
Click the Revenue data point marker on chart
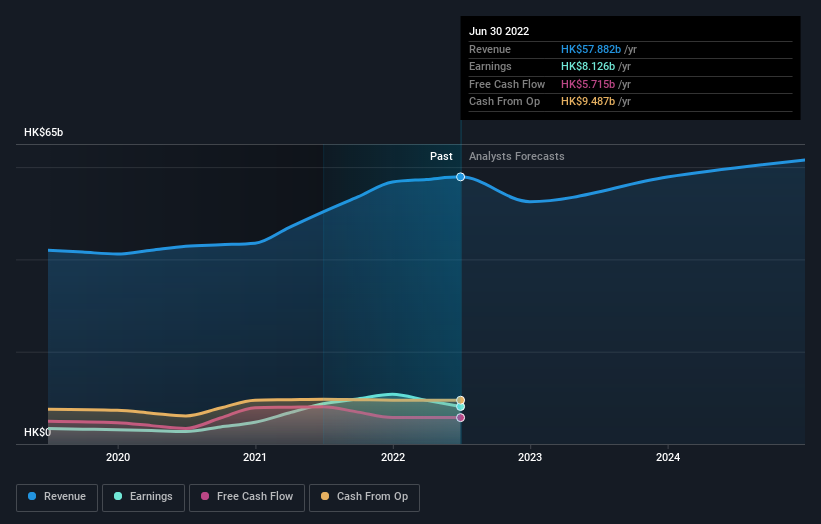[460, 177]
